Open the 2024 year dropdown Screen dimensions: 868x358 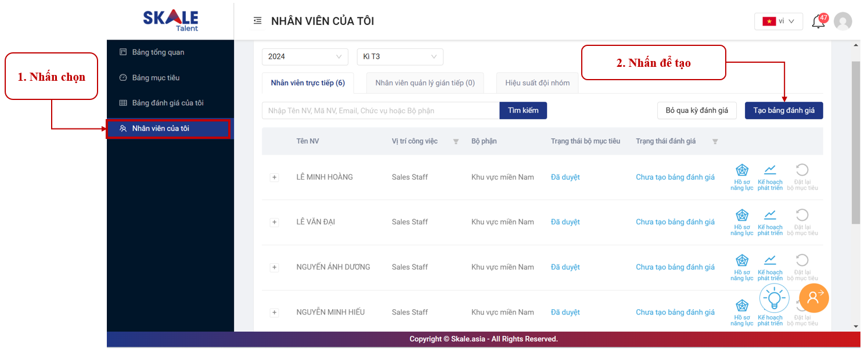tap(305, 56)
